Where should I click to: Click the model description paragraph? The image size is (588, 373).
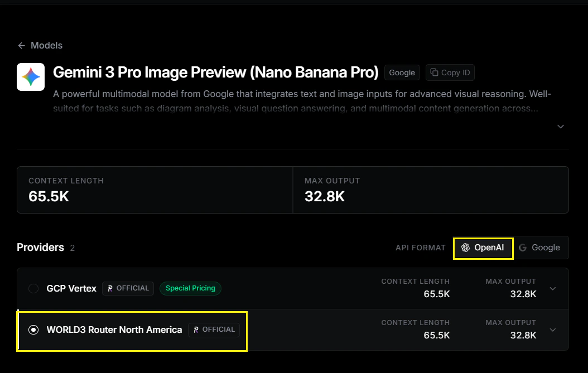coord(302,101)
